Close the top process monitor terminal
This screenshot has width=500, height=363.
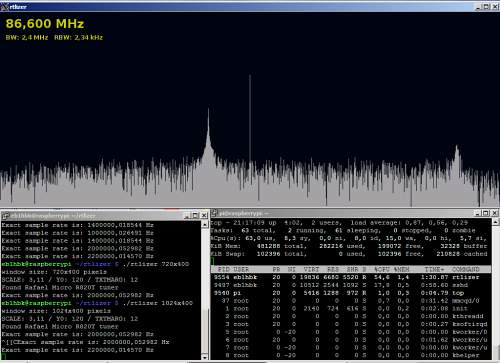pyautogui.click(x=495, y=213)
